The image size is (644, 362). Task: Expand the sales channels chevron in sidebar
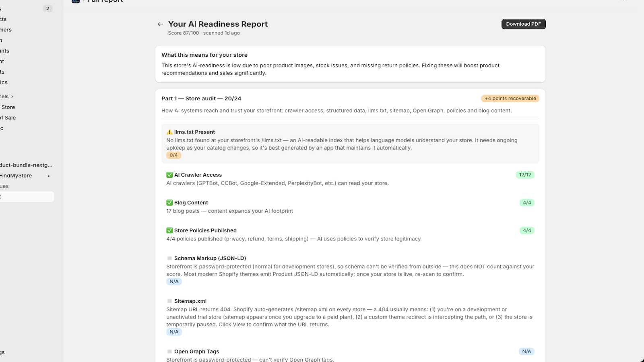click(12, 97)
